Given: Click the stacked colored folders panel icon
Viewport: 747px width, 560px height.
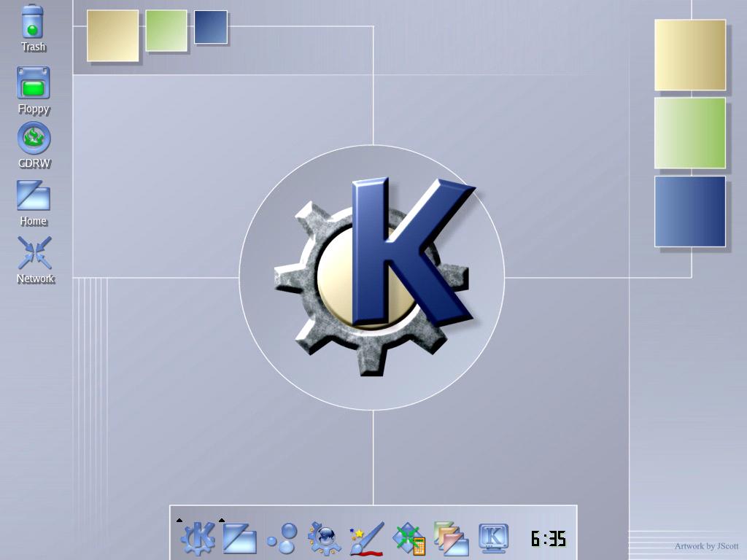Looking at the screenshot, I should [x=451, y=539].
